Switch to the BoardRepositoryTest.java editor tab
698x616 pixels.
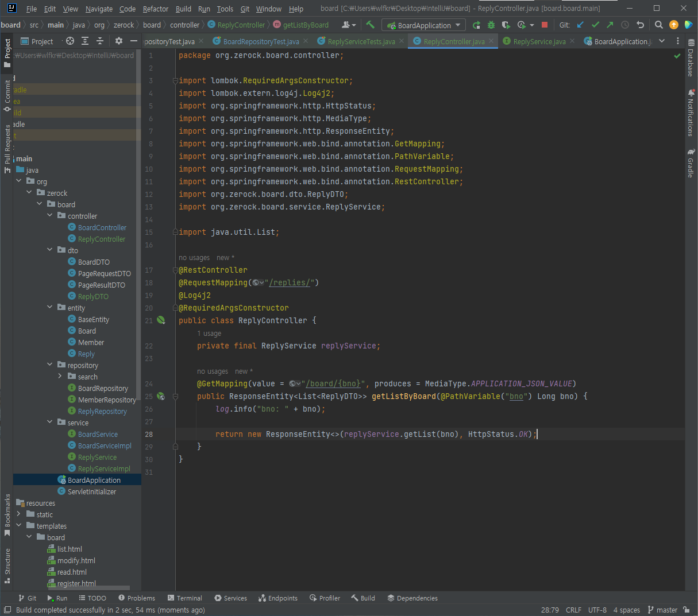pyautogui.click(x=261, y=41)
